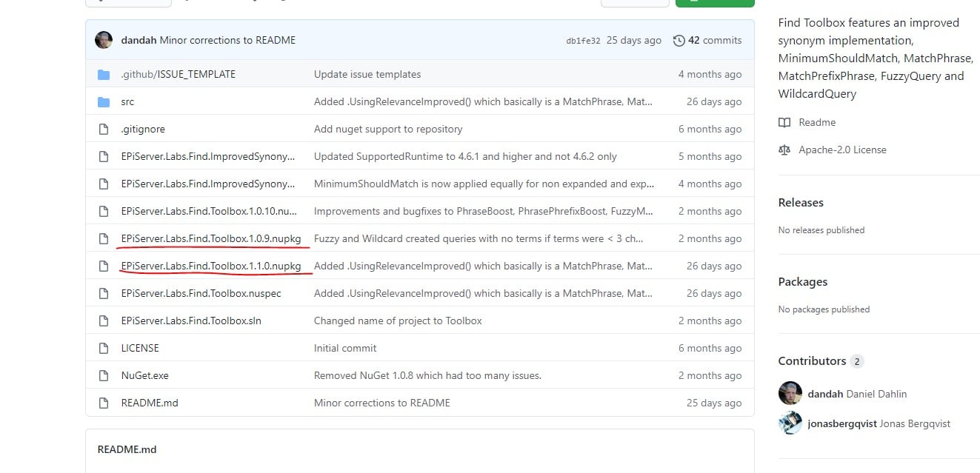The height and width of the screenshot is (473, 980).
Task: Open dandah username in commit header
Action: (x=139, y=40)
